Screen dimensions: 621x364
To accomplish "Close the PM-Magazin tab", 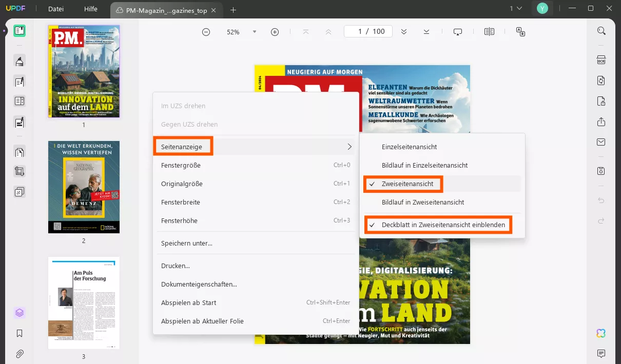I will pos(214,10).
